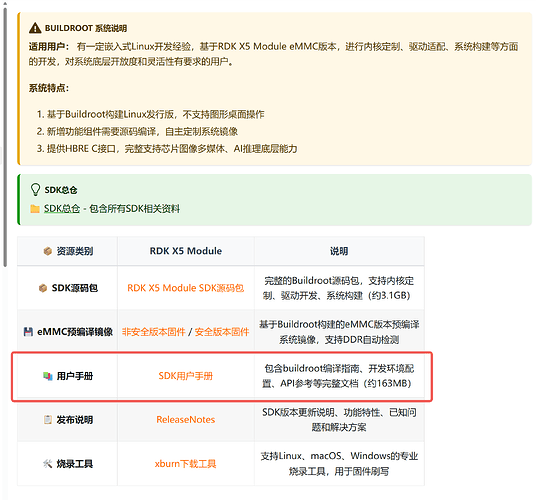Click the BUILDROOT 系统说明 heading
Image resolution: width=536 pixels, height=500 pixels.
[x=86, y=28]
